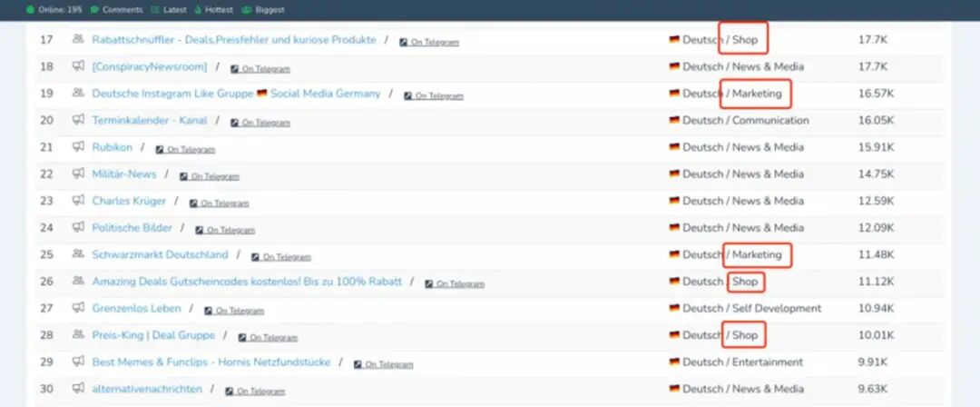This screenshot has height=407, width=980.
Task: Click megaphone icon beside Politische Bilder
Action: tap(78, 227)
